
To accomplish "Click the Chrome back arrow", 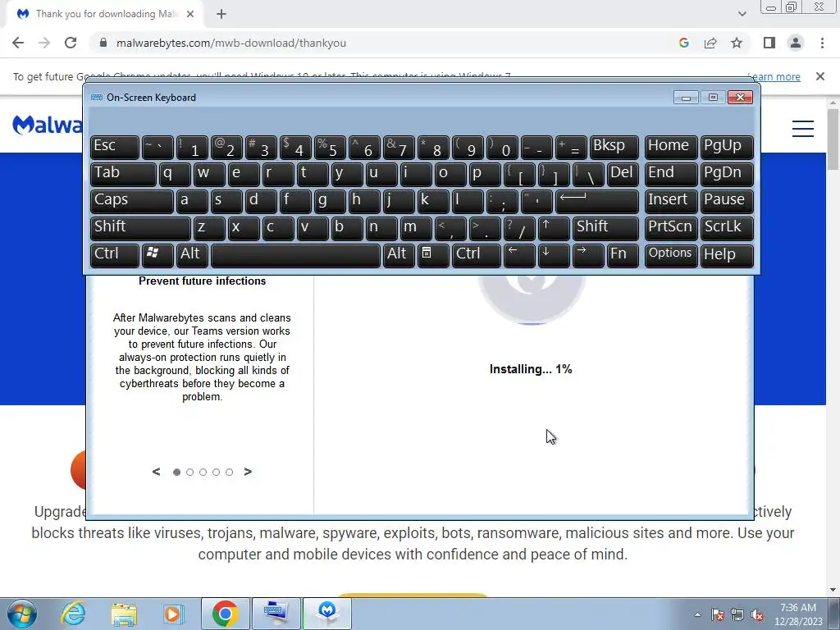I will 18,43.
